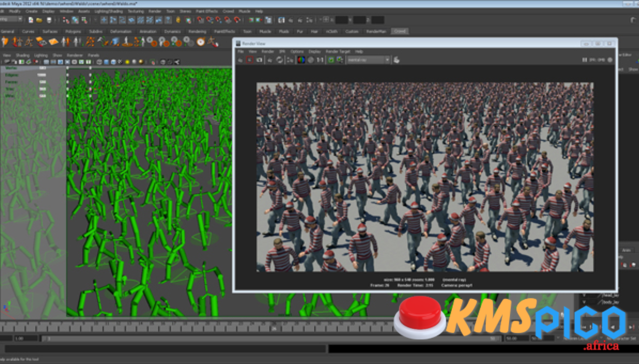The image size is (639, 364).
Task: Open the Paint Effects menu in the main menu bar
Action: coord(207,11)
